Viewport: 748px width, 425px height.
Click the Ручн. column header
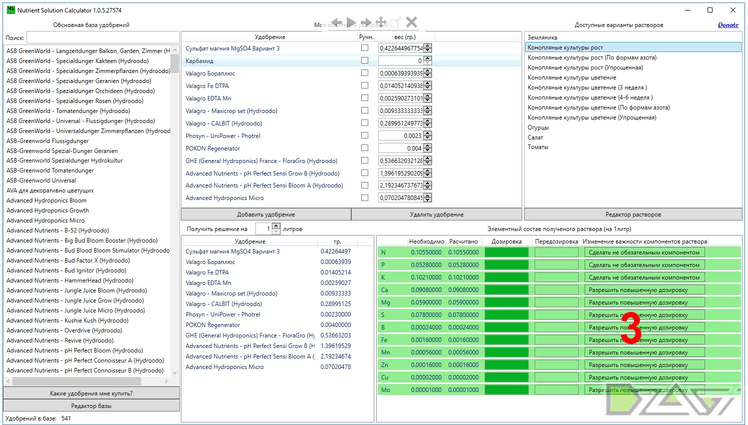(x=366, y=37)
